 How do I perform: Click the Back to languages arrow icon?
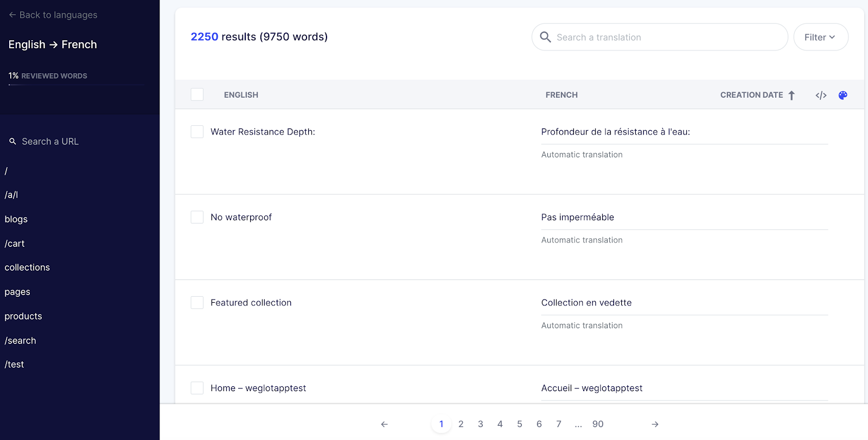coord(12,15)
